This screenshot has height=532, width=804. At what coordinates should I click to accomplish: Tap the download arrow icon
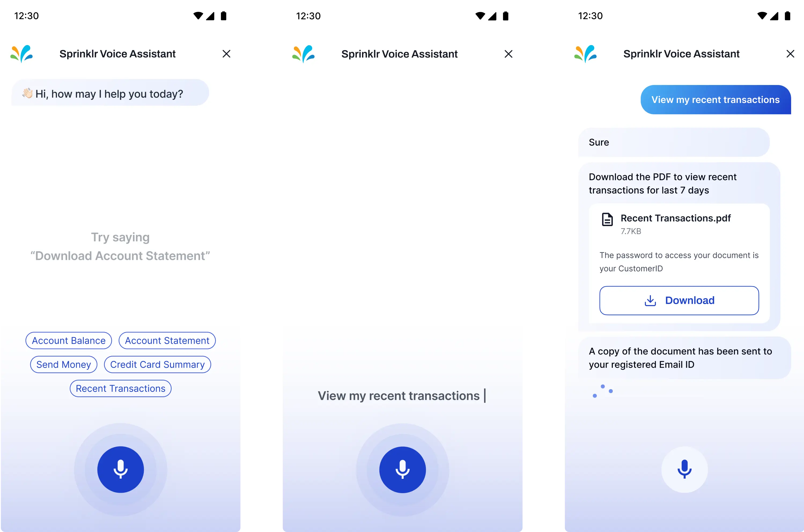coord(650,300)
